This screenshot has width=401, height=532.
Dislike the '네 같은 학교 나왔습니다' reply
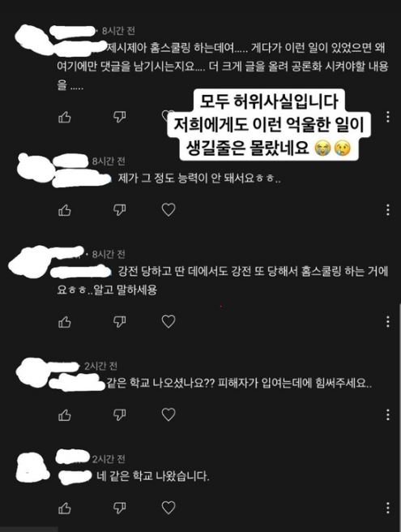(119, 508)
